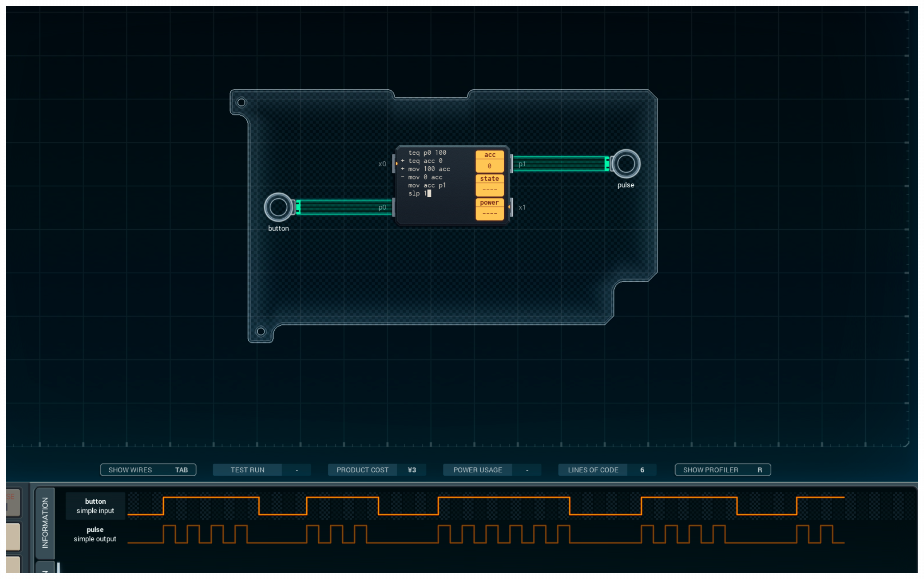924x579 pixels.
Task: Click the bottom-left board mounting hole
Action: pos(261,332)
